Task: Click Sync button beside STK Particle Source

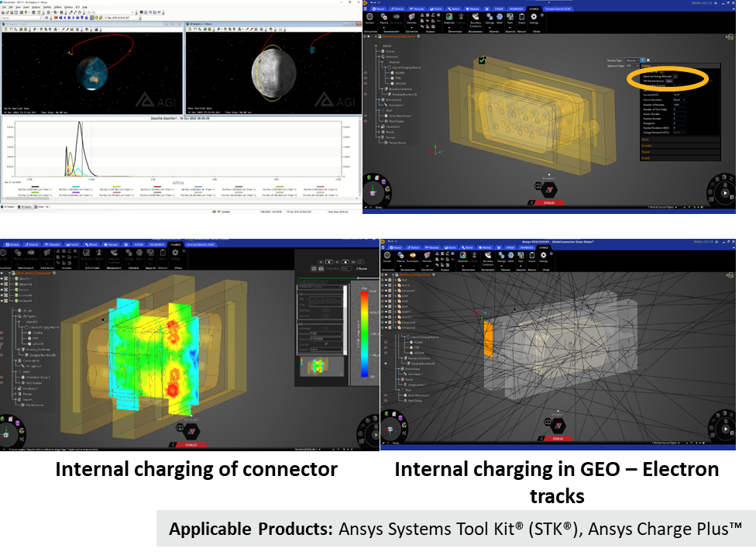Action: pos(669,81)
